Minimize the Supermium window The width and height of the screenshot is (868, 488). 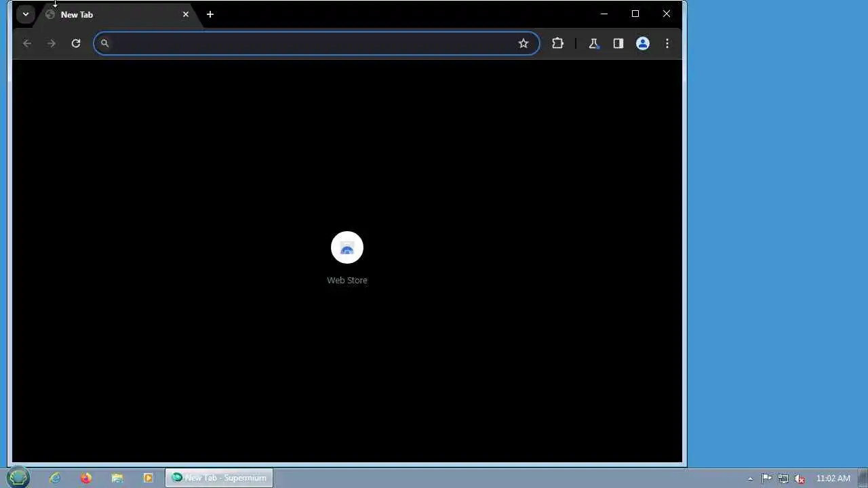[x=604, y=14]
